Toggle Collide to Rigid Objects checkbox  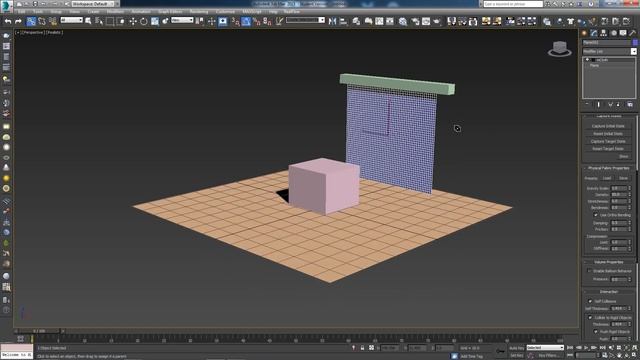(590, 318)
